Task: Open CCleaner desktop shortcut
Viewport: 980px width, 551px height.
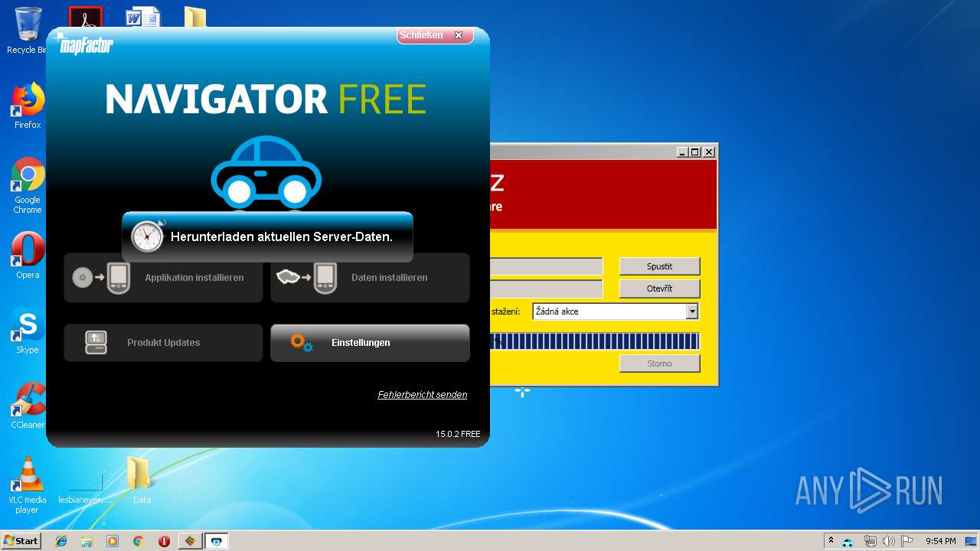Action: point(28,406)
